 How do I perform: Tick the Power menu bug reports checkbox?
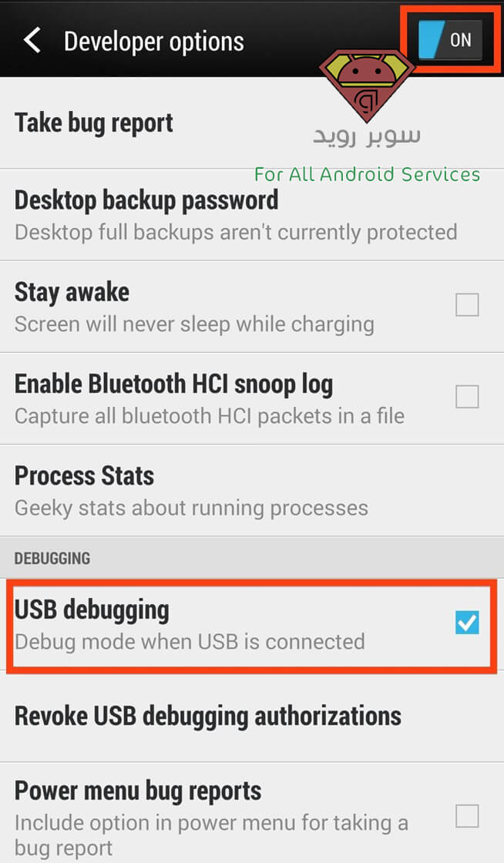467,816
